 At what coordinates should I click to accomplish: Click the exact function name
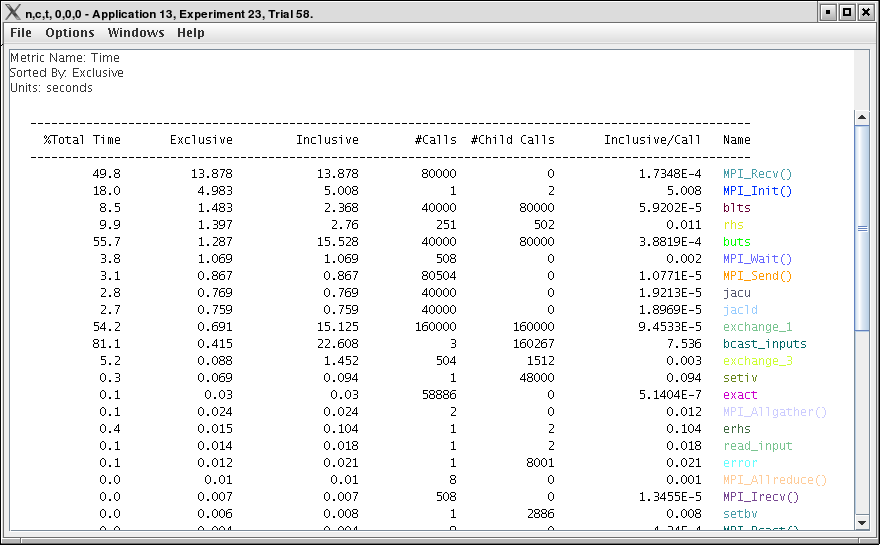(x=740, y=395)
